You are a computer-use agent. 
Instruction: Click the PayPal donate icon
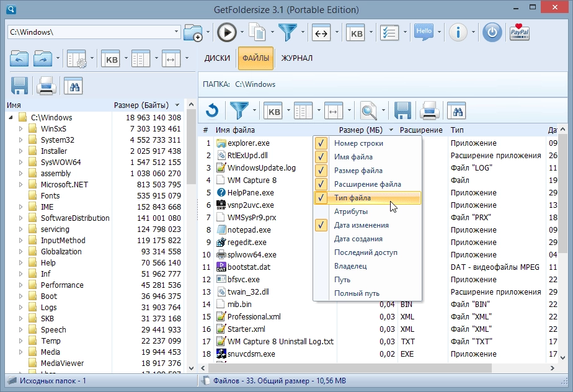[520, 32]
